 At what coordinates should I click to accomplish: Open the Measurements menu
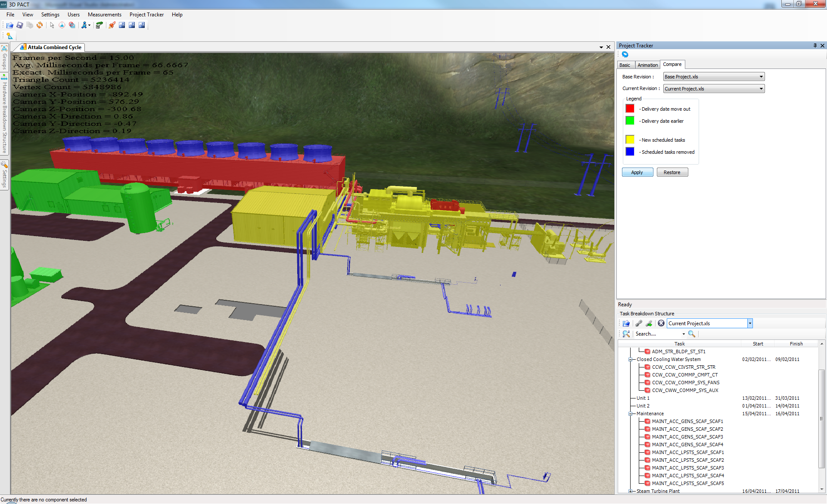coord(104,15)
